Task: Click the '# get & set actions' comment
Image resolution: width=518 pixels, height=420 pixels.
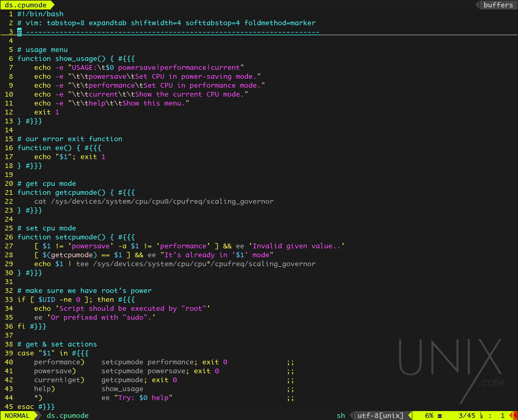Action: click(x=57, y=344)
